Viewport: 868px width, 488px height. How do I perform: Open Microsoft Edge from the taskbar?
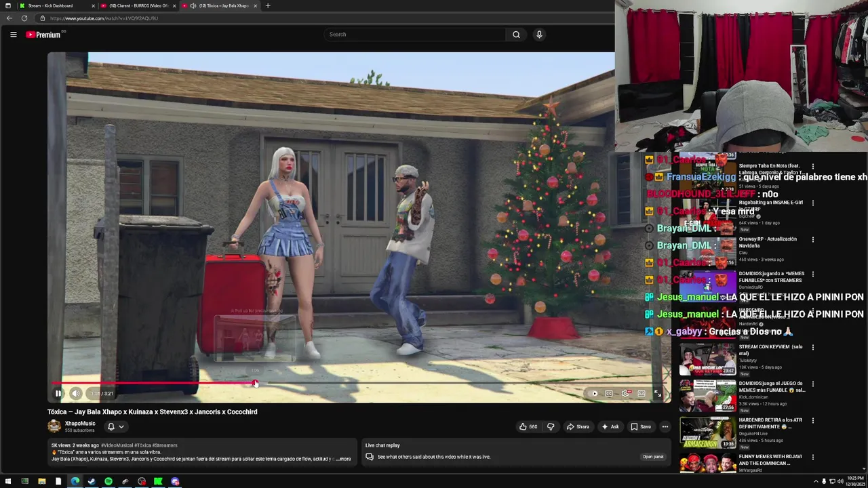tap(75, 482)
